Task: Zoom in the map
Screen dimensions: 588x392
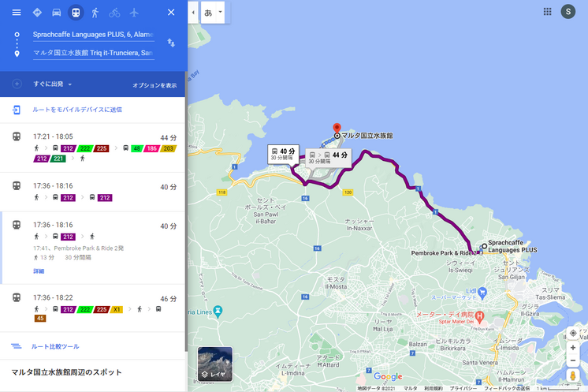Action: pos(573,348)
